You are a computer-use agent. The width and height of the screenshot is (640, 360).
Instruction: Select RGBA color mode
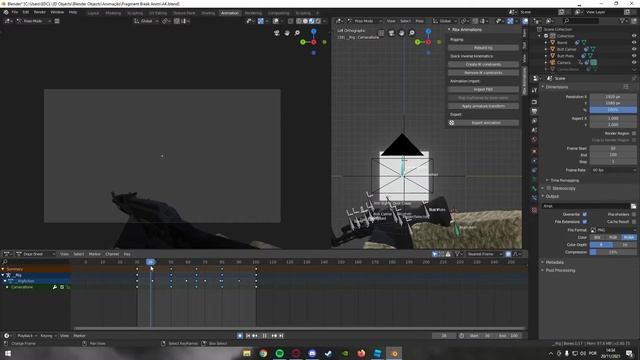click(629, 237)
